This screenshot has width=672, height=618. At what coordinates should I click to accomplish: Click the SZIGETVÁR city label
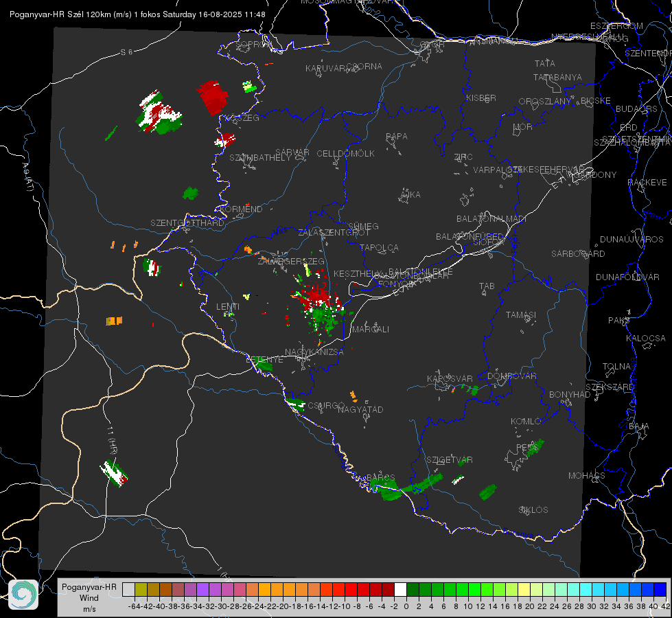coord(450,460)
